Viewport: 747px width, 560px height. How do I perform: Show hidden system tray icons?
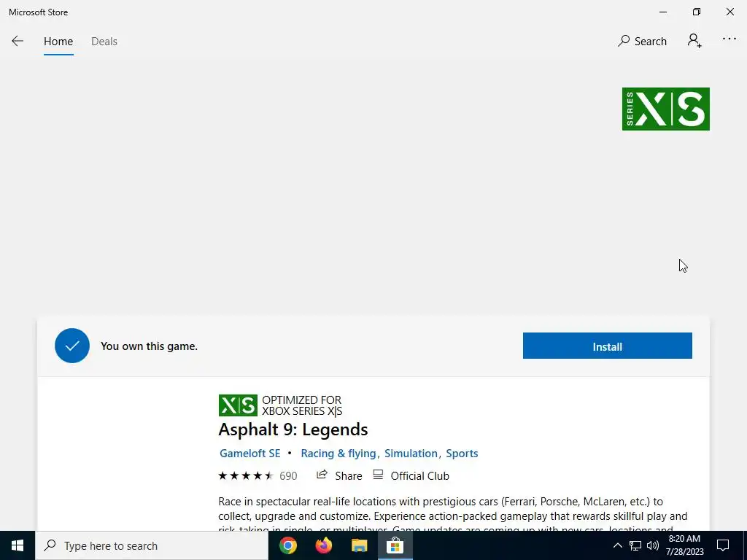[x=617, y=545]
